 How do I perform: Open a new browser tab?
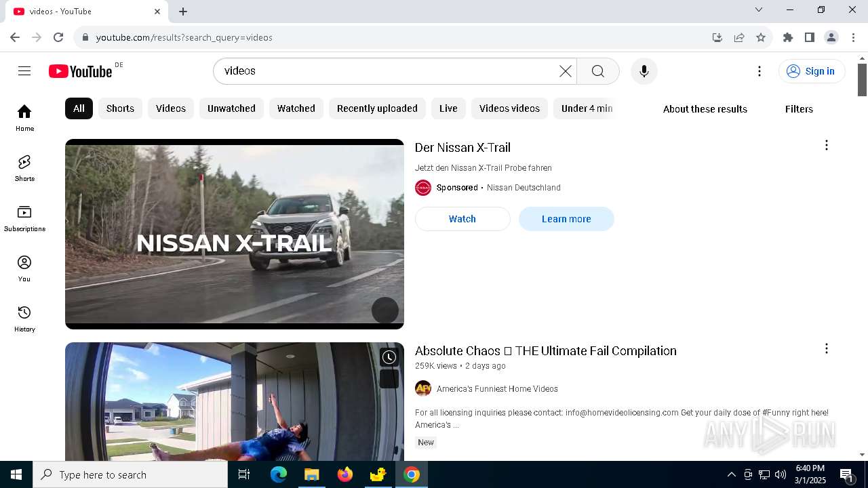[x=183, y=12]
